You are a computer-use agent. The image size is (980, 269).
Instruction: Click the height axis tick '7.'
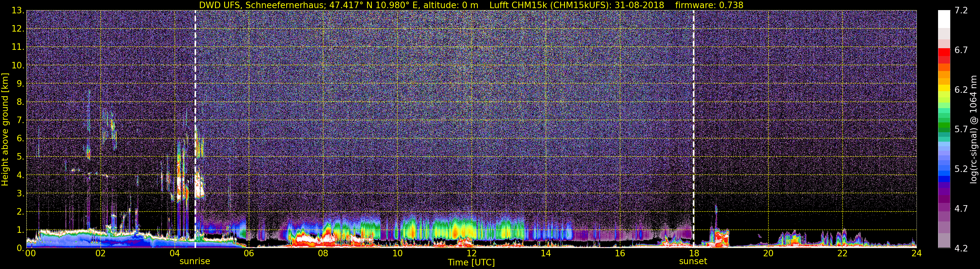point(20,120)
